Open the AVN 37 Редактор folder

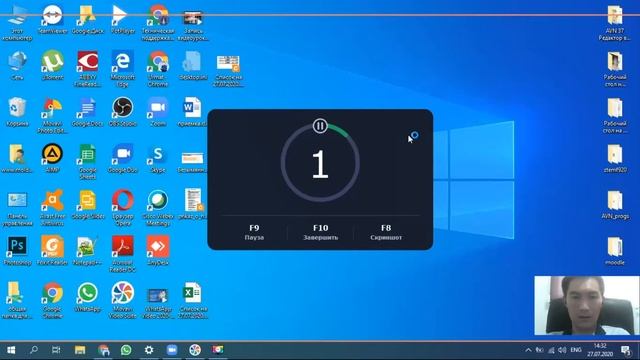pyautogui.click(x=615, y=22)
